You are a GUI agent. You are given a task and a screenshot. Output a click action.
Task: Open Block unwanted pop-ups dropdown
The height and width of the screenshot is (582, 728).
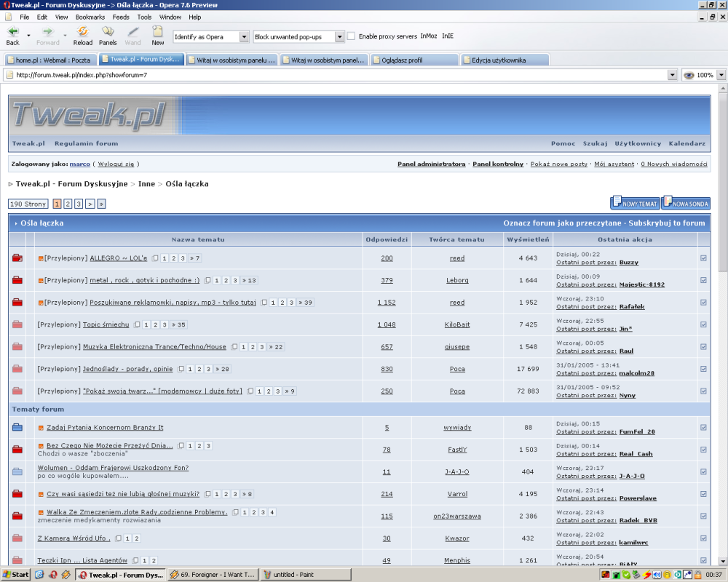coord(339,36)
